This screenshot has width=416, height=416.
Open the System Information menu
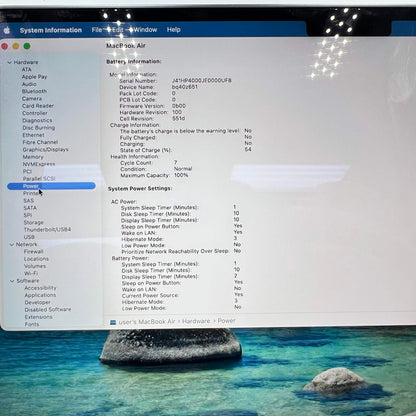point(51,30)
